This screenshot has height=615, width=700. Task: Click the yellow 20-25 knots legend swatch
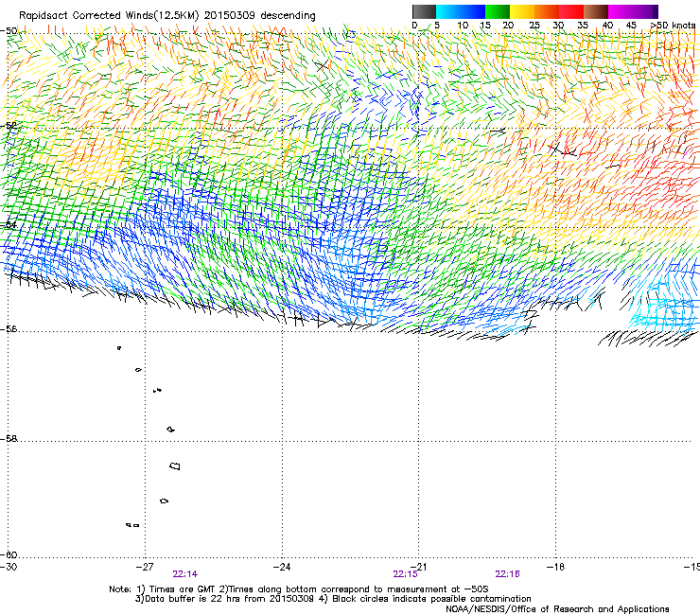coord(522,11)
